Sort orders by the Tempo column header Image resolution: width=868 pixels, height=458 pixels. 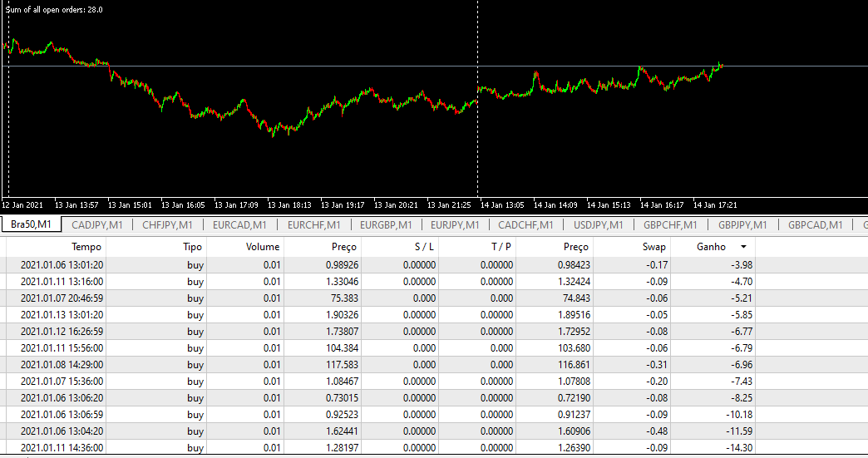pyautogui.click(x=56, y=247)
